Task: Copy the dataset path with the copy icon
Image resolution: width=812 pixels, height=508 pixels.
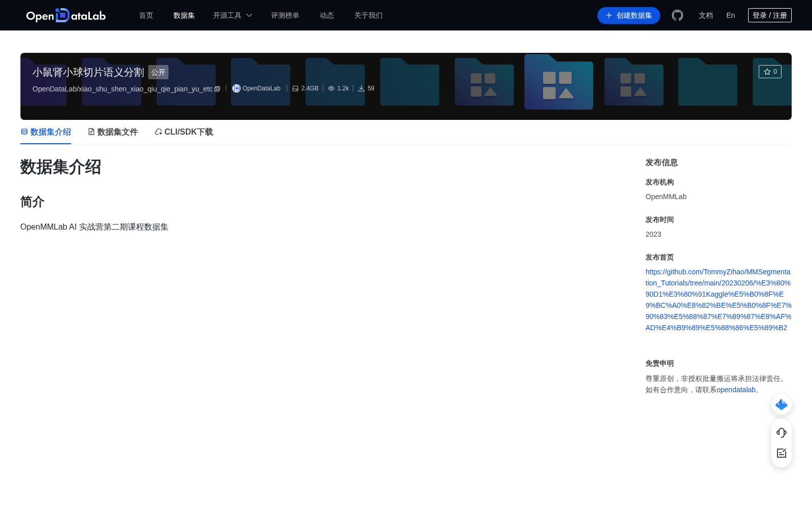Action: click(x=217, y=89)
